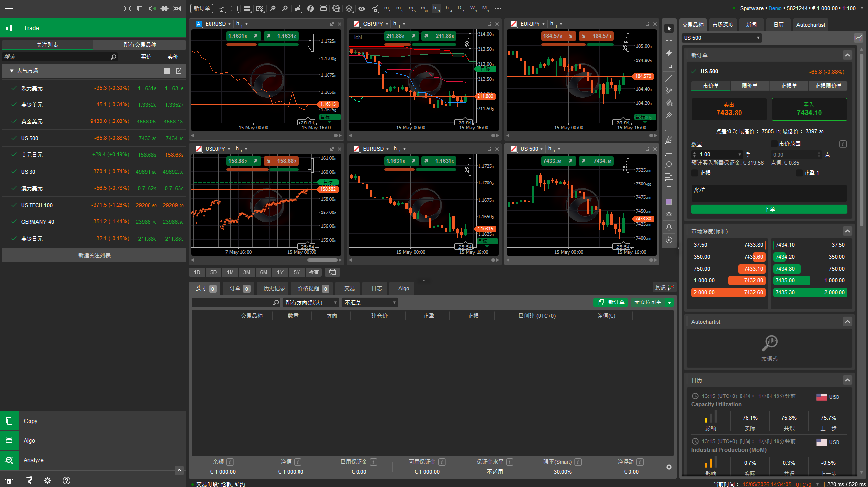The image size is (868, 487).
Task: Open price alerts bell icon
Action: (x=669, y=227)
